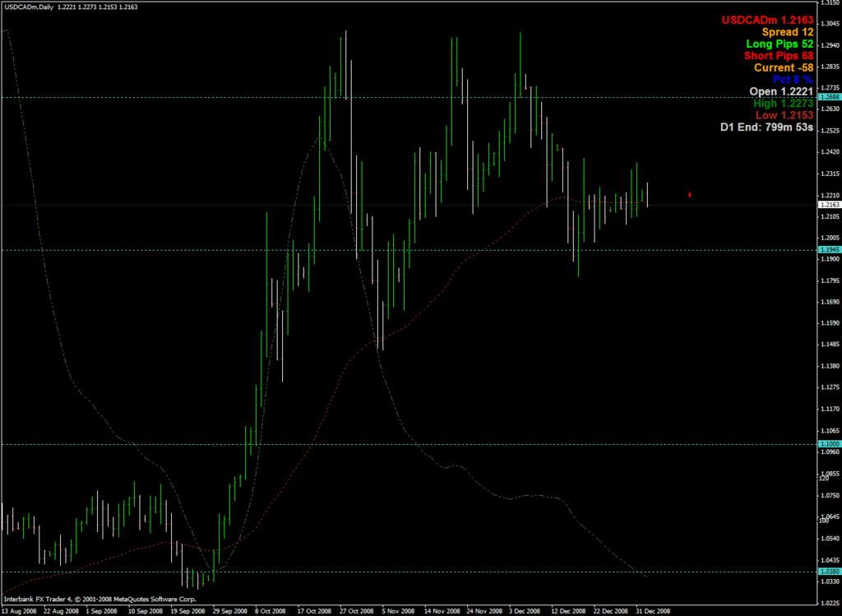
Task: Click the 1.0750 price axis label
Action: tap(830, 496)
